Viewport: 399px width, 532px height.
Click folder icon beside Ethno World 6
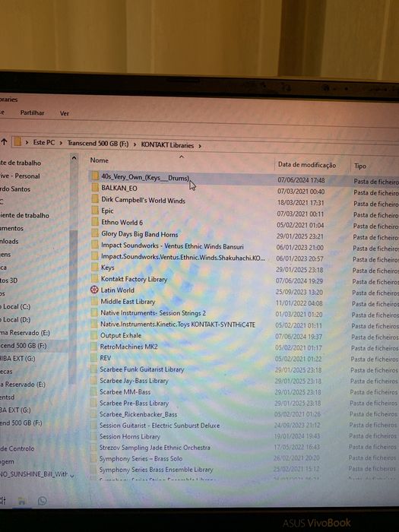click(95, 222)
